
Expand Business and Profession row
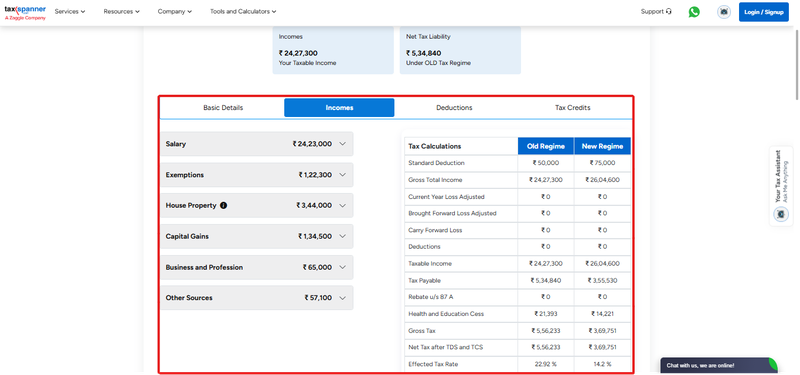257,267
